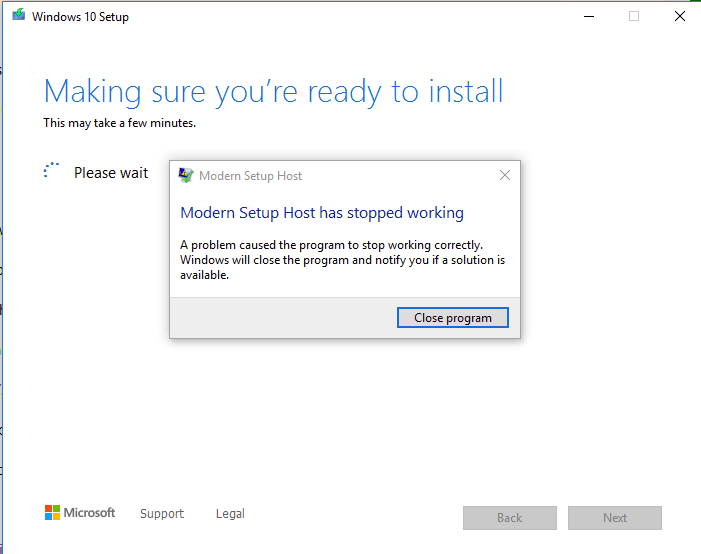Close the Windows 10 Setup window
The image size is (701, 554).
(680, 17)
